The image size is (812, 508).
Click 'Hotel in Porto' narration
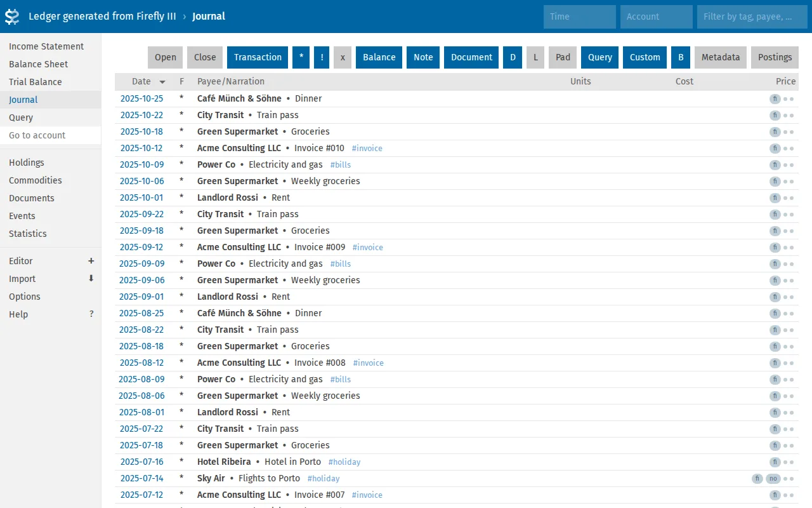[x=292, y=462]
